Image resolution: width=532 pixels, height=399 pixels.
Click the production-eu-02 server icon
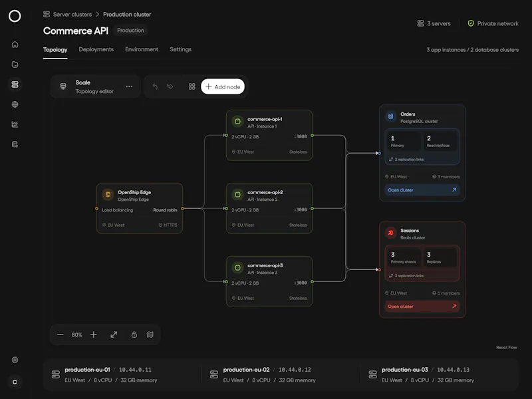pyautogui.click(x=214, y=374)
